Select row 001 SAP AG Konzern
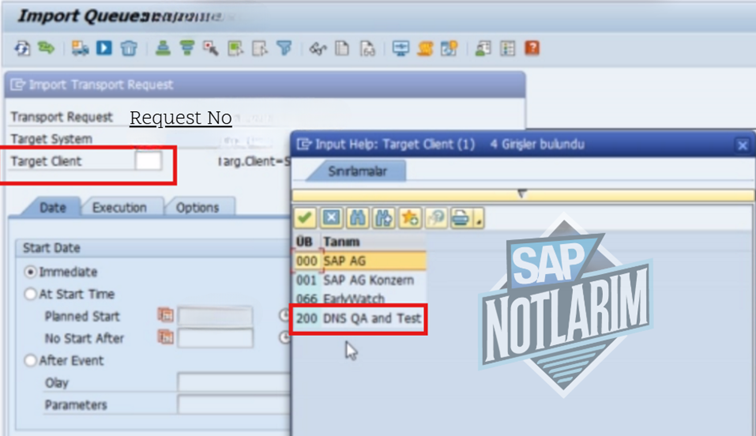Image resolution: width=756 pixels, height=436 pixels. click(360, 280)
